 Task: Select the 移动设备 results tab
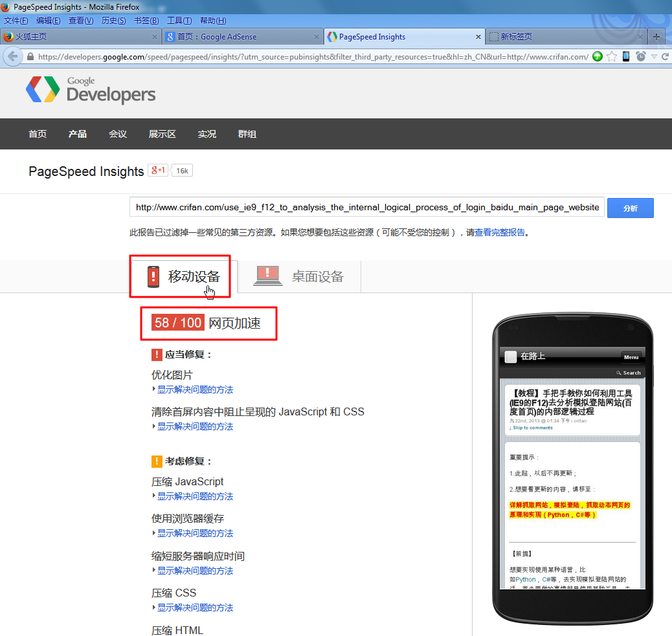click(183, 277)
